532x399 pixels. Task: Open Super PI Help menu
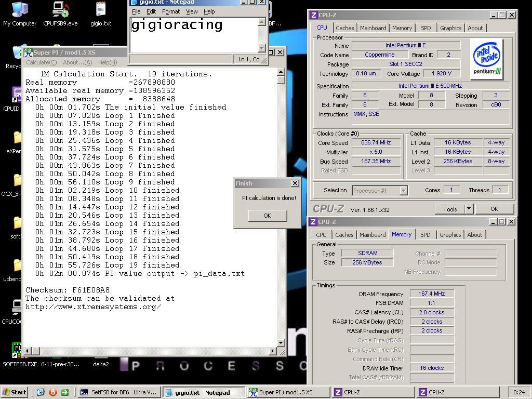[108, 62]
